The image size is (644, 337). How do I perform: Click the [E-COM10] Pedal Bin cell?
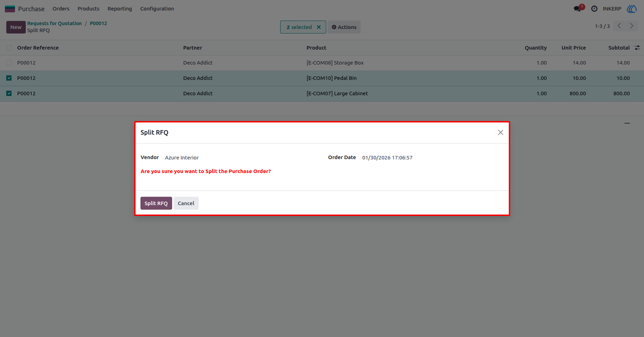click(x=331, y=78)
